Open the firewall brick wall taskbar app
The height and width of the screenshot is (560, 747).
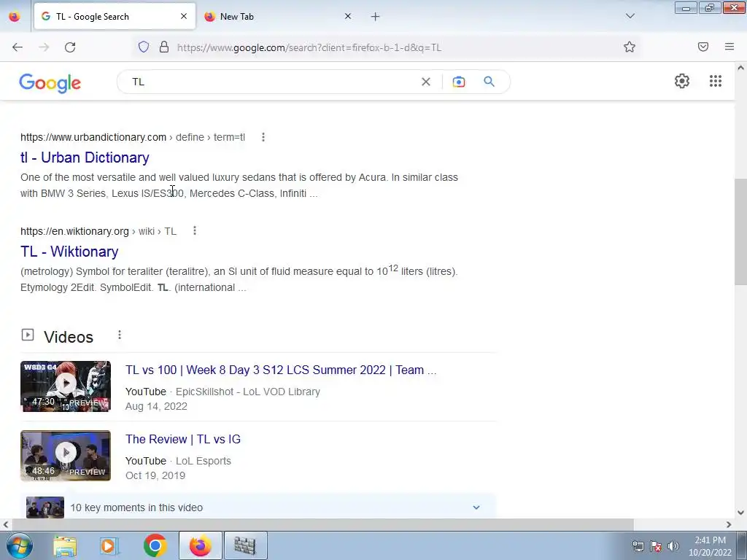[245, 545]
